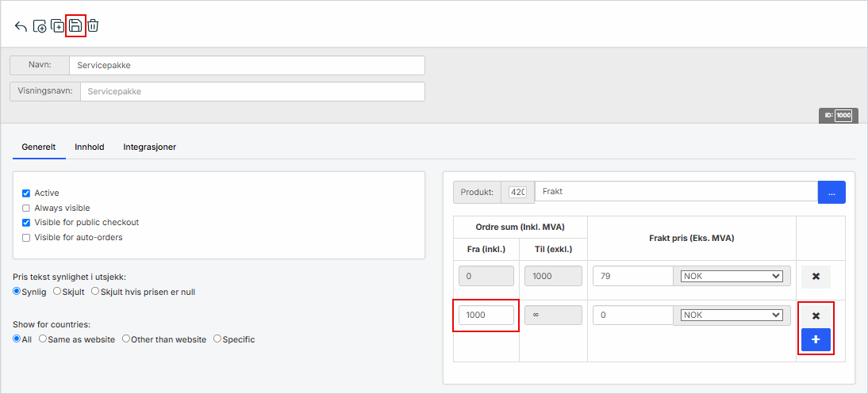Screen dimensions: 868x394
Task: Click the trash delete icon
Action: tap(93, 26)
